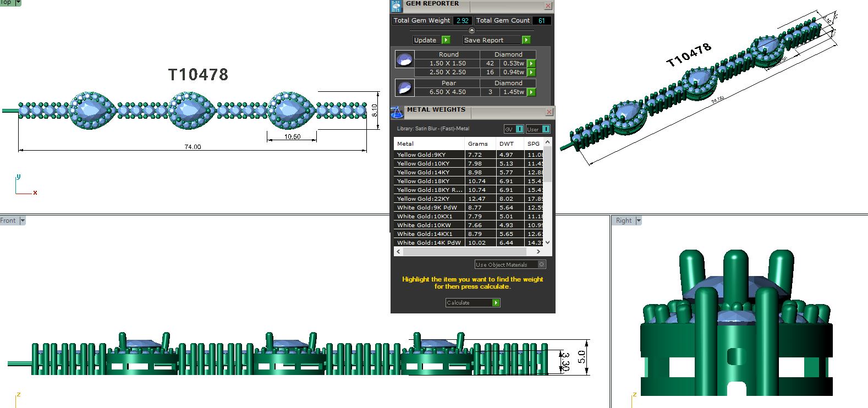Run the Update green arrow
Viewport: 868px width, 408px height.
click(446, 40)
